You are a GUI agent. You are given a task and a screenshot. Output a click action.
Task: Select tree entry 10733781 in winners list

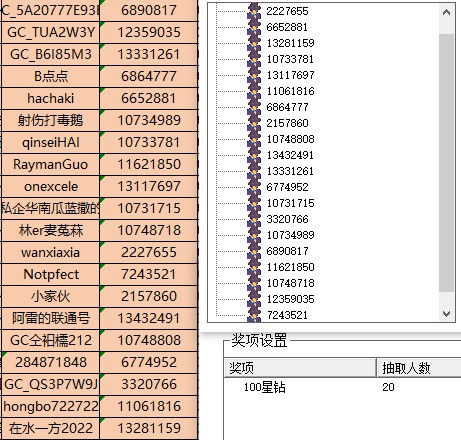point(290,59)
